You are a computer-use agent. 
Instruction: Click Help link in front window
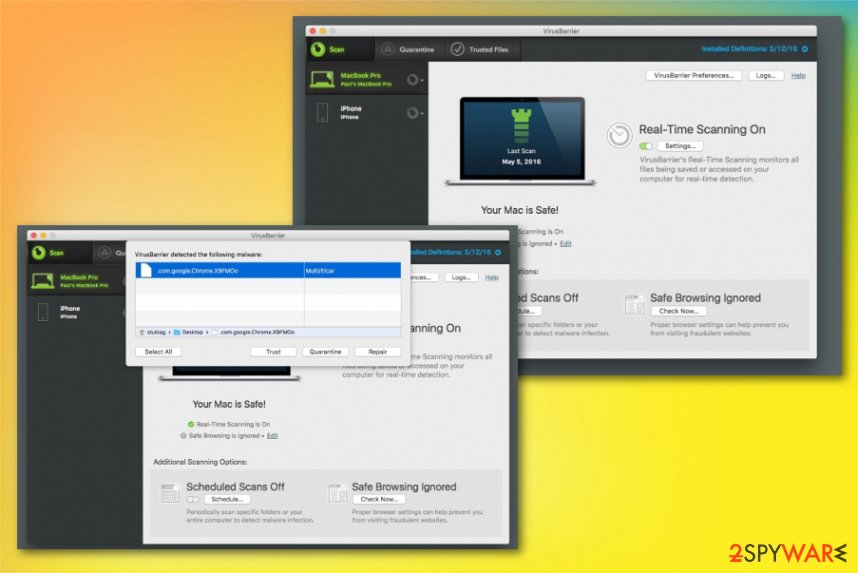492,277
